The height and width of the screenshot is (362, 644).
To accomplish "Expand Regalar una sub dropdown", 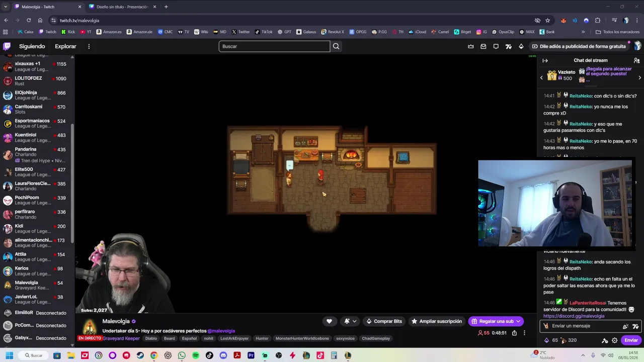I will point(518,321).
